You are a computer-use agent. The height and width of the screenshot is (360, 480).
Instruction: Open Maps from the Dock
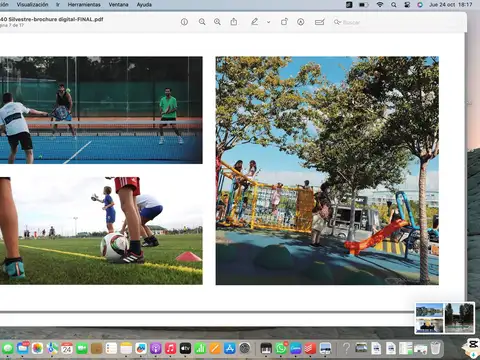pyautogui.click(x=52, y=349)
